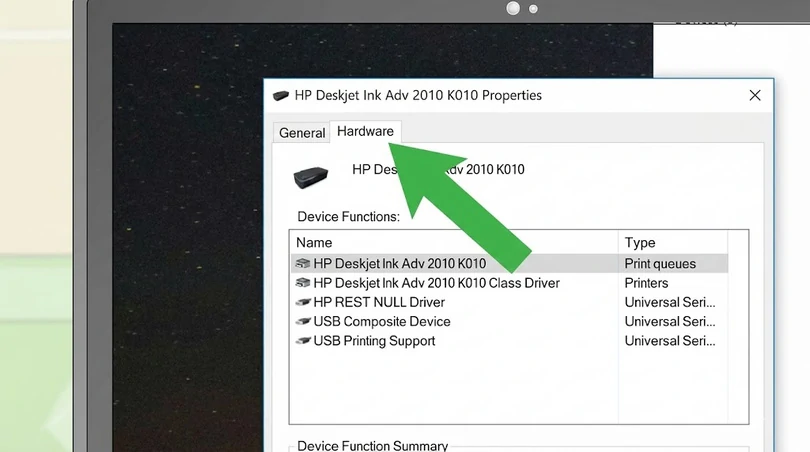Select the HP Deskjet Print queues row icon
This screenshot has width=810, height=452.
pyautogui.click(x=303, y=264)
